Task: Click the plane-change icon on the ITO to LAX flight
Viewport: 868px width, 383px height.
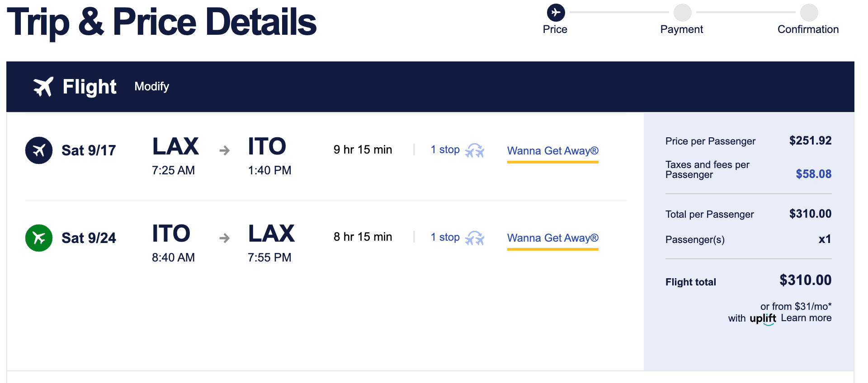Action: (475, 238)
